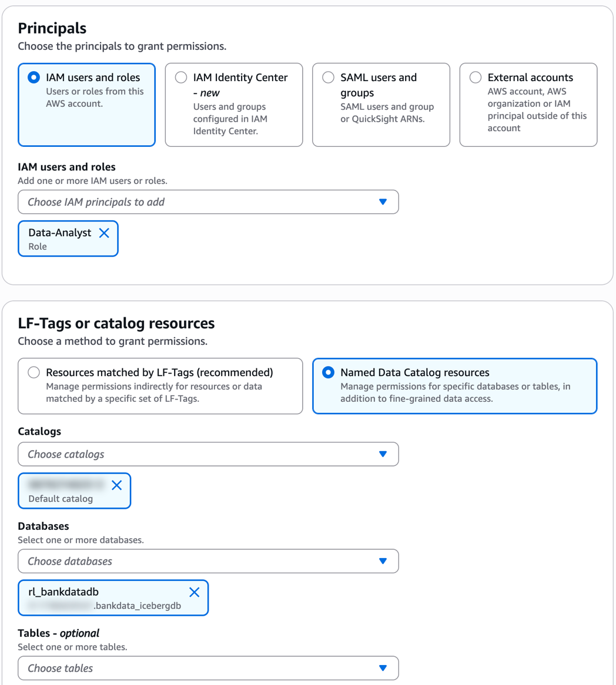This screenshot has height=685, width=616.
Task: Select IAM users and roles radio
Action: coord(34,78)
